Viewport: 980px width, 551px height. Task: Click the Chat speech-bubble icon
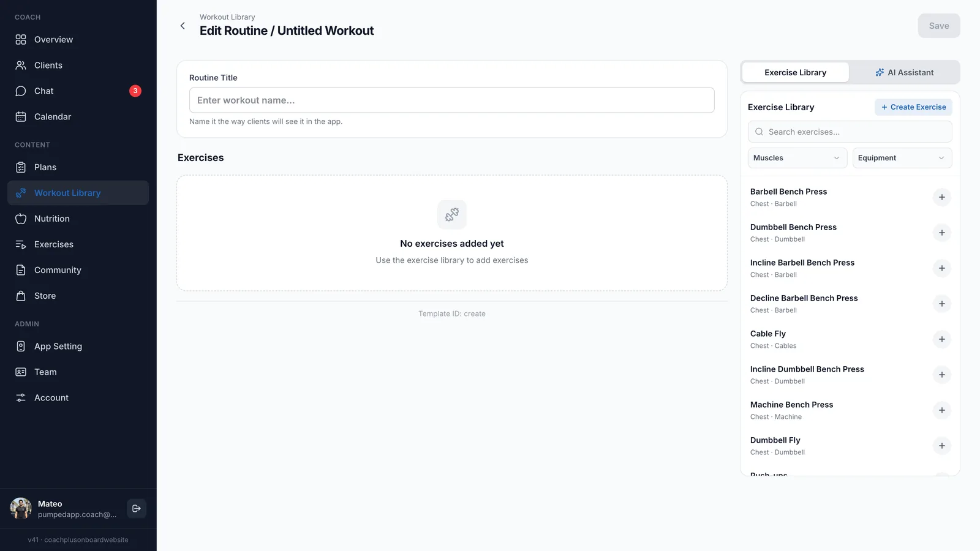pyautogui.click(x=21, y=91)
